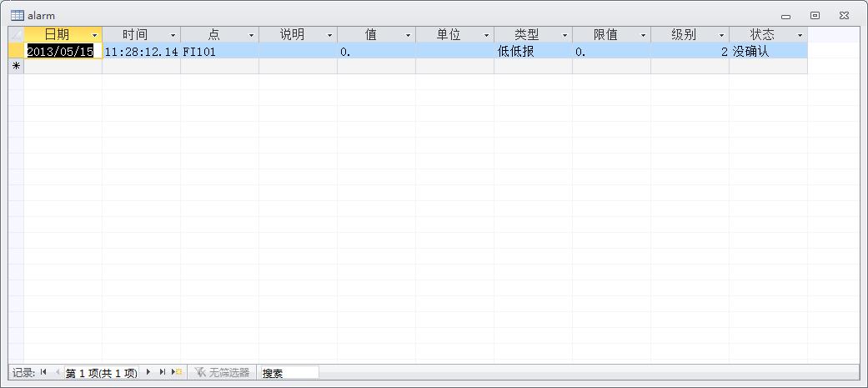Jump to last record arrow
This screenshot has width=868, height=388.
pos(162,372)
